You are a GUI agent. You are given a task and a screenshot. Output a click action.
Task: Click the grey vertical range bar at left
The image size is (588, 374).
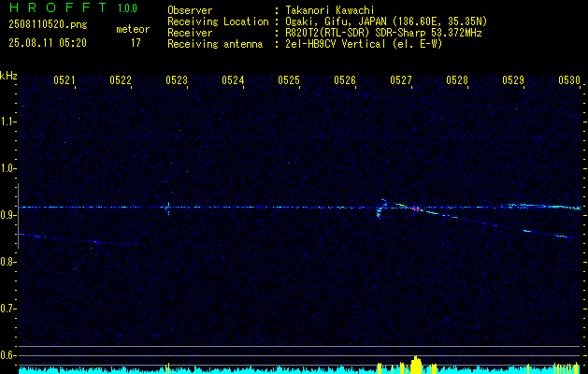(x=18, y=216)
